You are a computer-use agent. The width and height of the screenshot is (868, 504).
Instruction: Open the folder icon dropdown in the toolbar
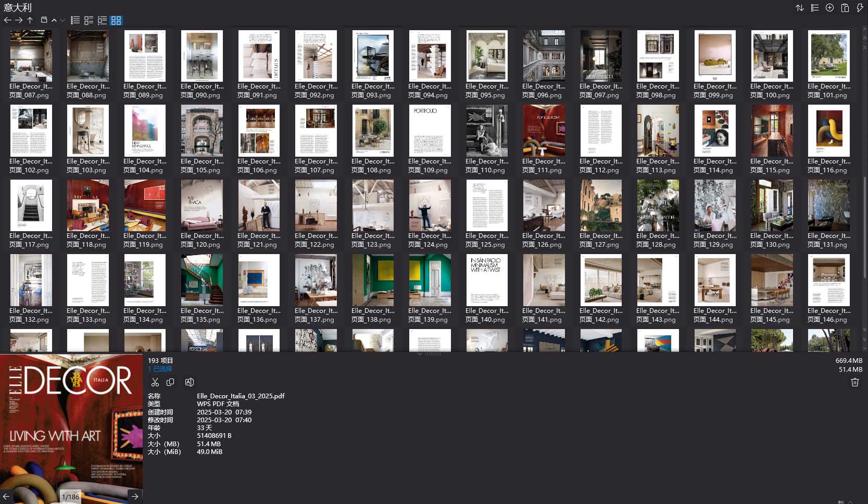point(44,20)
